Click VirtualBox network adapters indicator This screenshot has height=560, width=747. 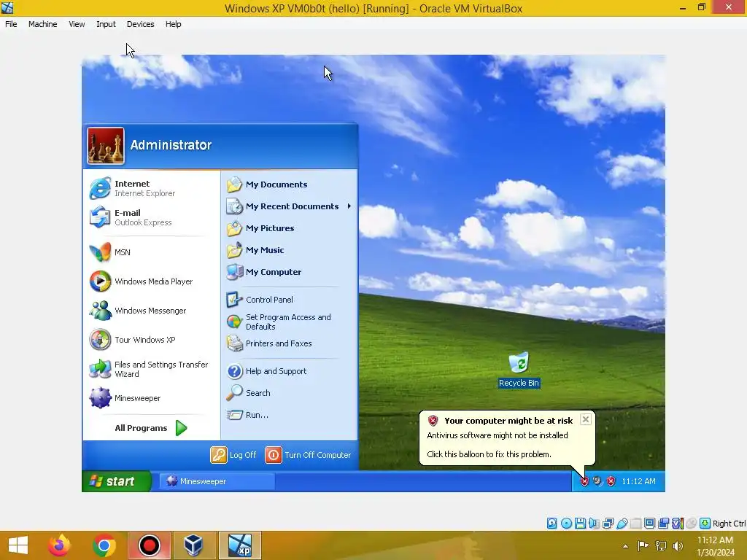click(608, 524)
